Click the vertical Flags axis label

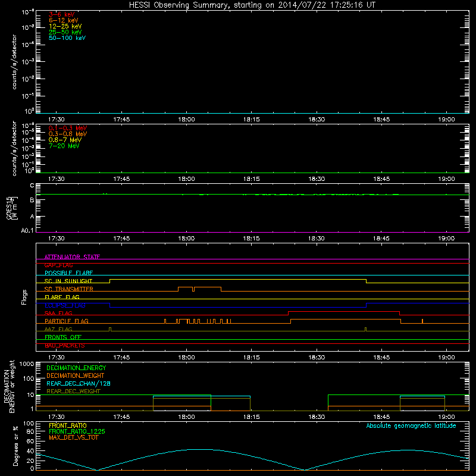[x=24, y=297]
